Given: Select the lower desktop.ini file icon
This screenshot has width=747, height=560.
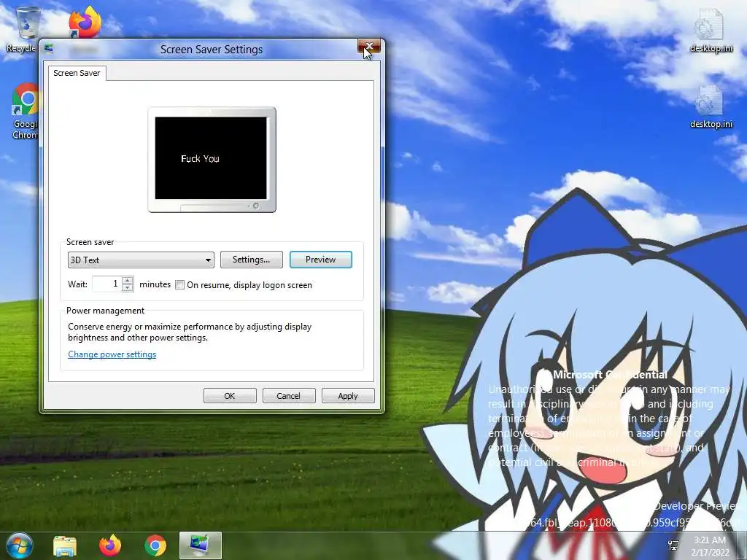Looking at the screenshot, I should click(711, 106).
